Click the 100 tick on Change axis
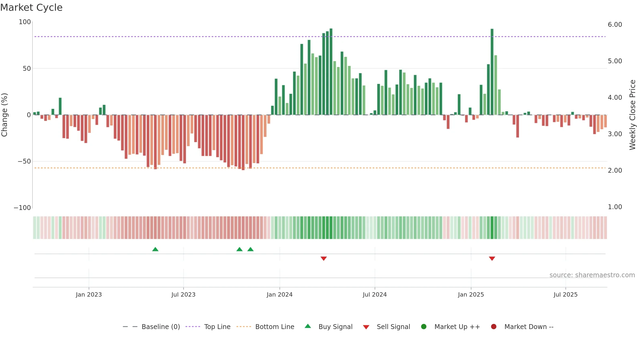 [25, 22]
